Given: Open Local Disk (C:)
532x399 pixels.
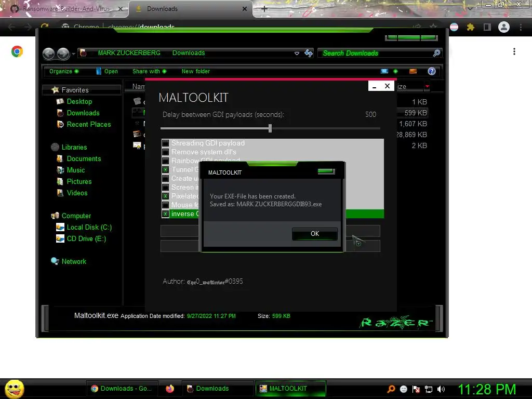Looking at the screenshot, I should point(89,228).
